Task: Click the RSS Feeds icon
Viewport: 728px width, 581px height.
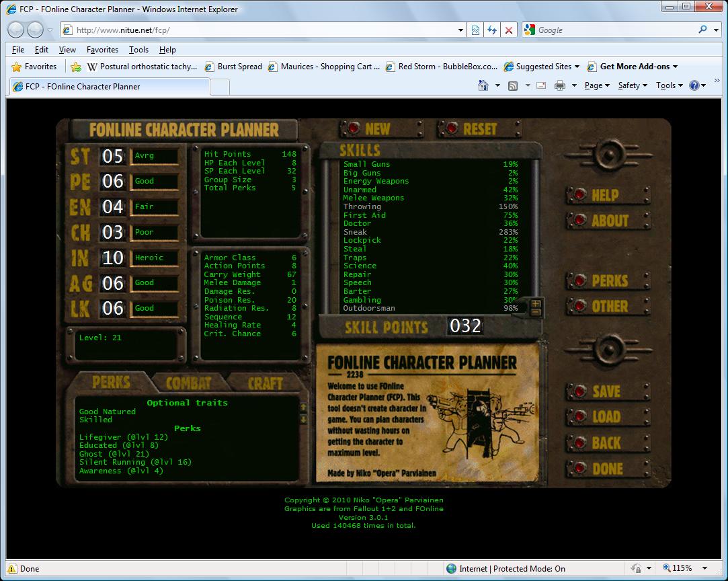Action: tap(513, 85)
